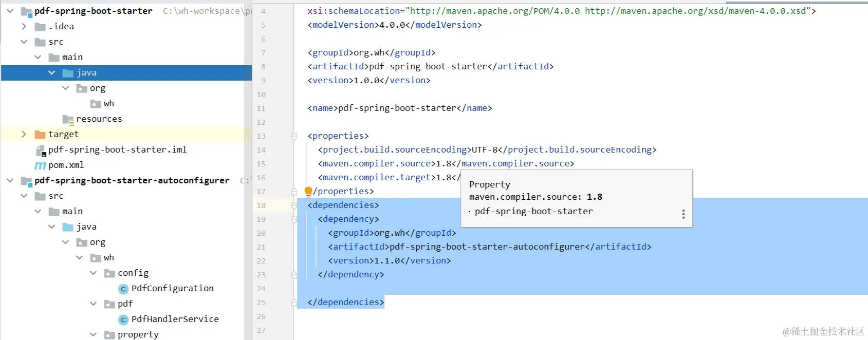Click artifactId pdf-spring-boot-starter-autoconfigurer in dependency
The image size is (868, 340).
click(x=490, y=247)
